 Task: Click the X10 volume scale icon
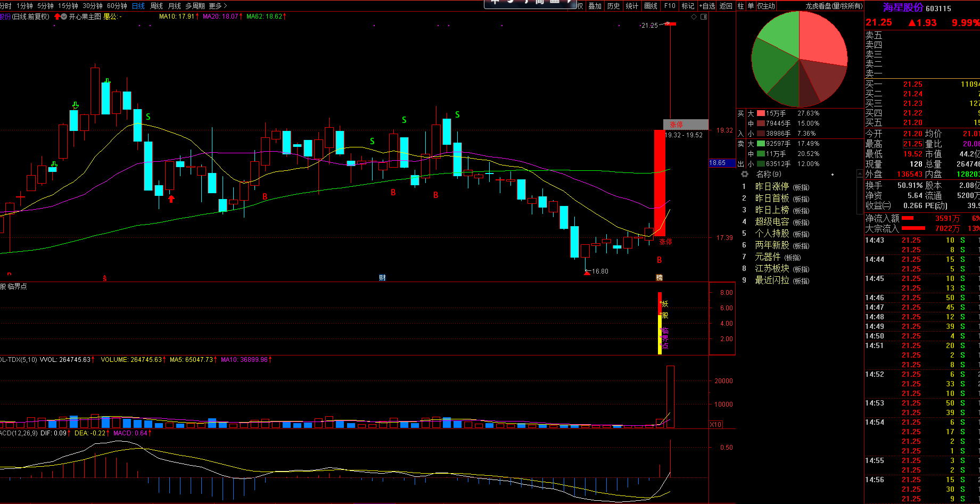pyautogui.click(x=716, y=424)
